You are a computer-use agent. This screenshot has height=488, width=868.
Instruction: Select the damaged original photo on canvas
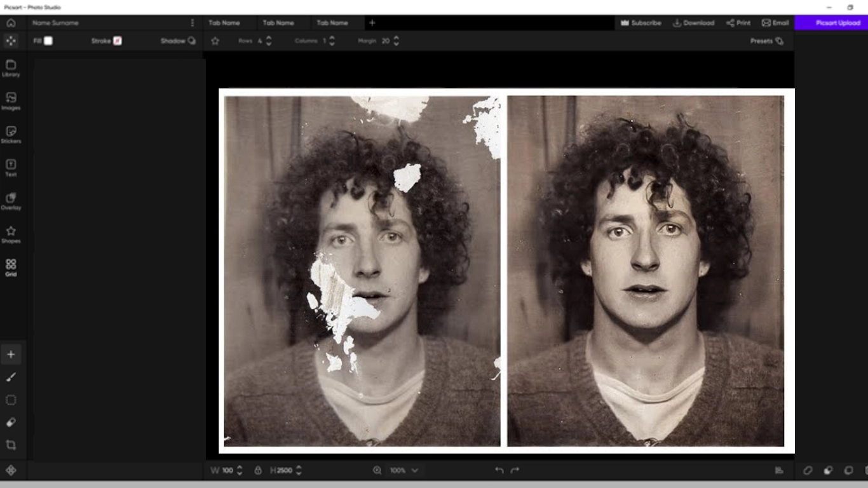click(x=362, y=271)
